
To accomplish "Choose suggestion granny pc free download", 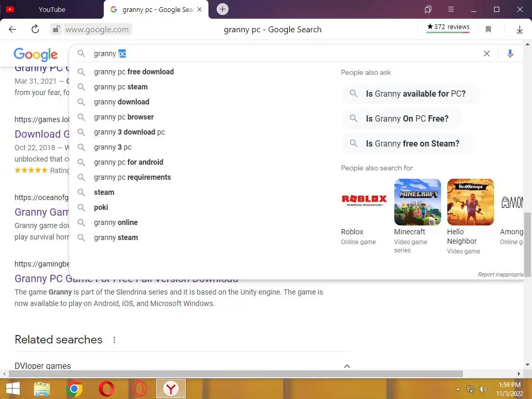I will coord(134,72).
